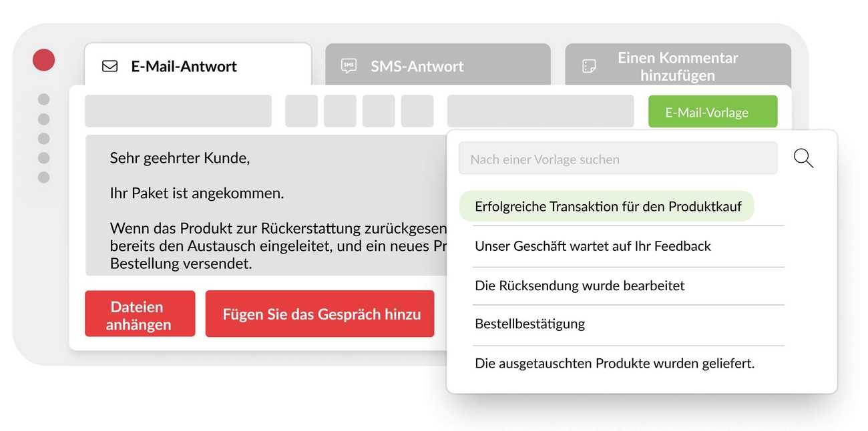Click the Dateien anhängen button
868x431 pixels.
tap(140, 314)
